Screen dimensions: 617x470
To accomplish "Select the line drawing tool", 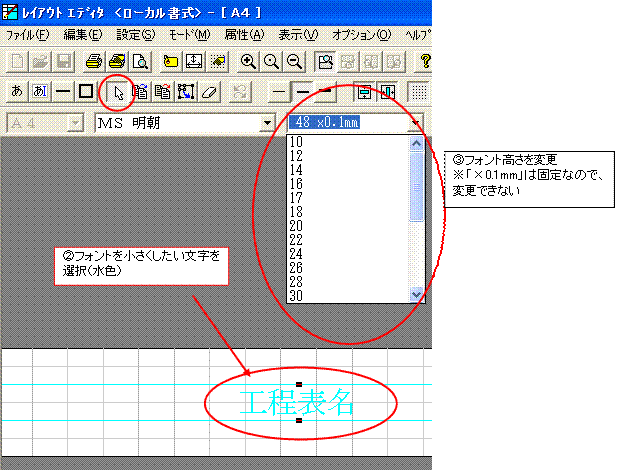I will click(63, 91).
